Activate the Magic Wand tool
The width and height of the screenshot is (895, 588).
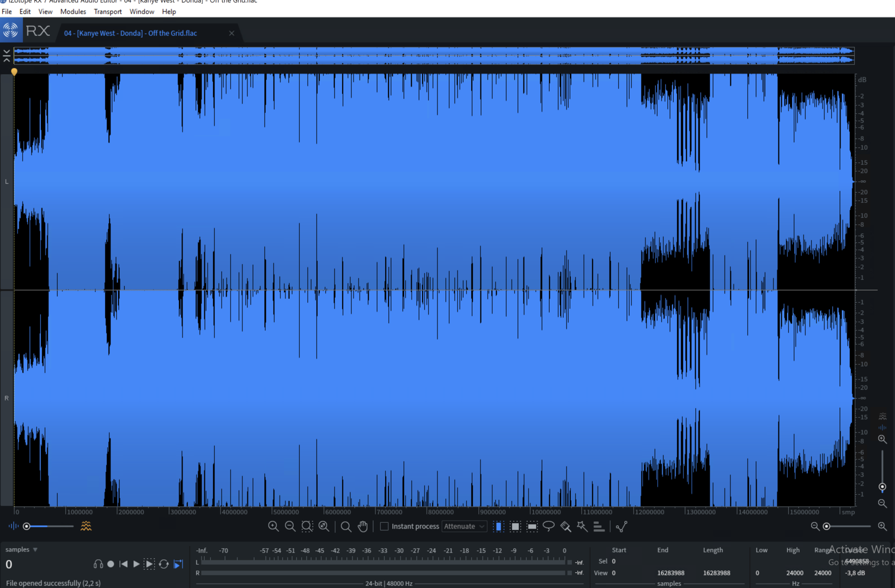582,526
